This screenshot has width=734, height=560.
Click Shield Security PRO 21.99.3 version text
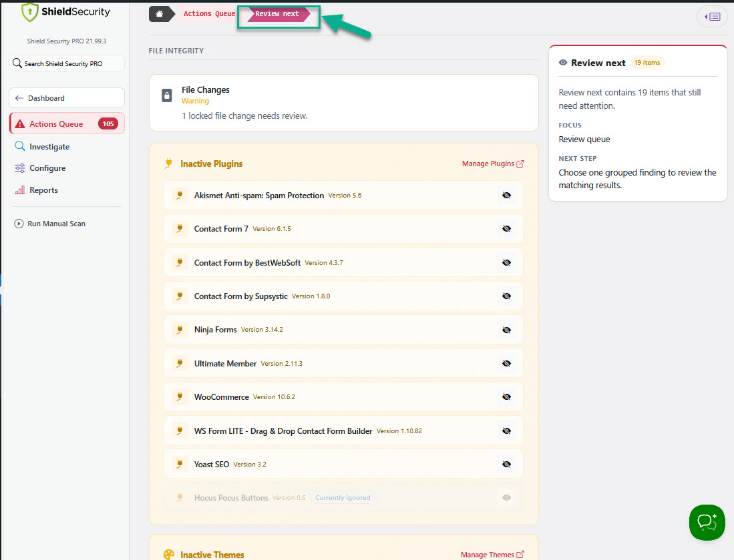pos(67,41)
